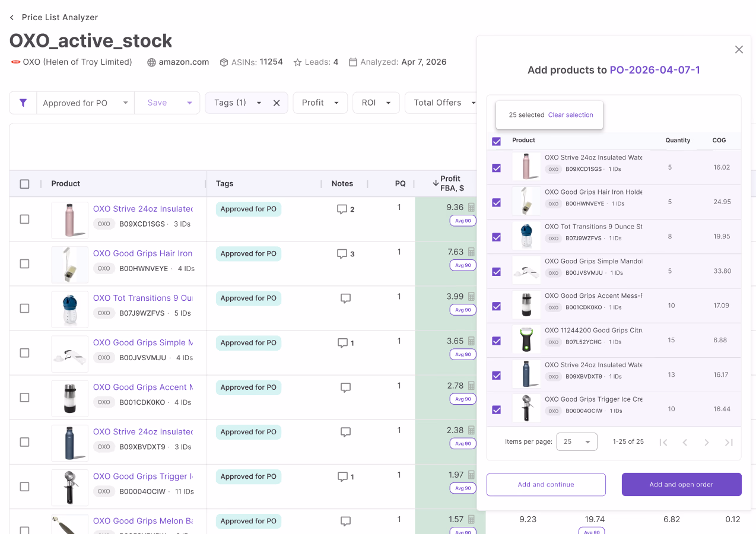Add a note for OXO Strive B09XBVDXT9
756x534 pixels.
(345, 432)
